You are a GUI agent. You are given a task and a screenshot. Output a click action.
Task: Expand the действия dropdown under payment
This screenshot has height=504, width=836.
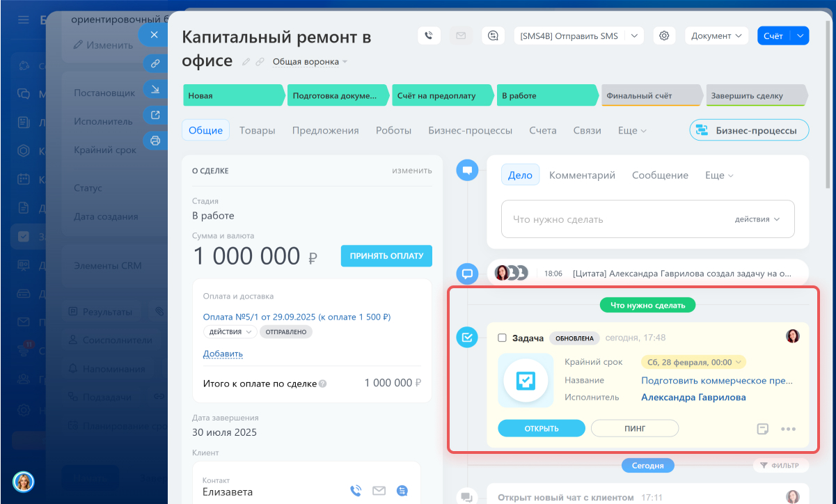click(x=230, y=332)
